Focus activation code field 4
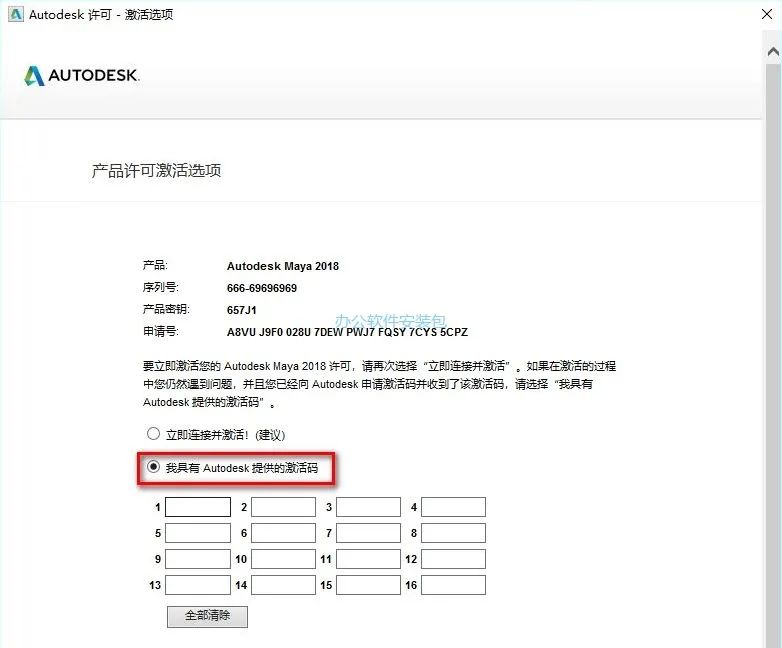782x648 pixels. point(453,507)
